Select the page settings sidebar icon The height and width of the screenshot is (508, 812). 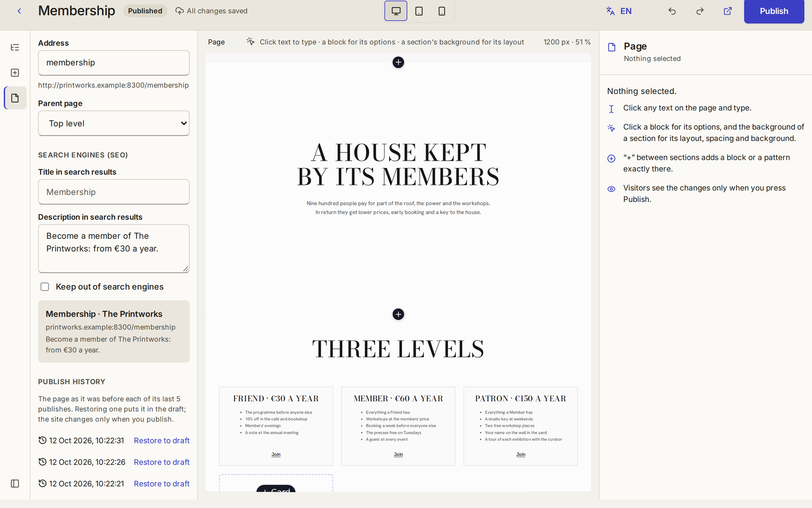tap(15, 98)
